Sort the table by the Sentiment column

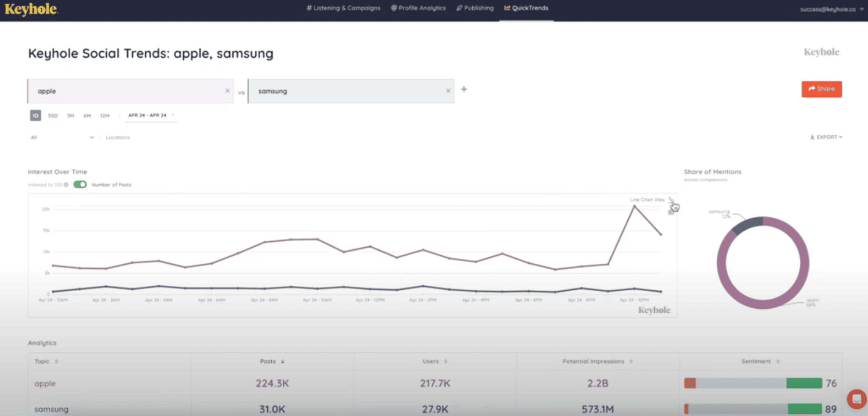760,361
